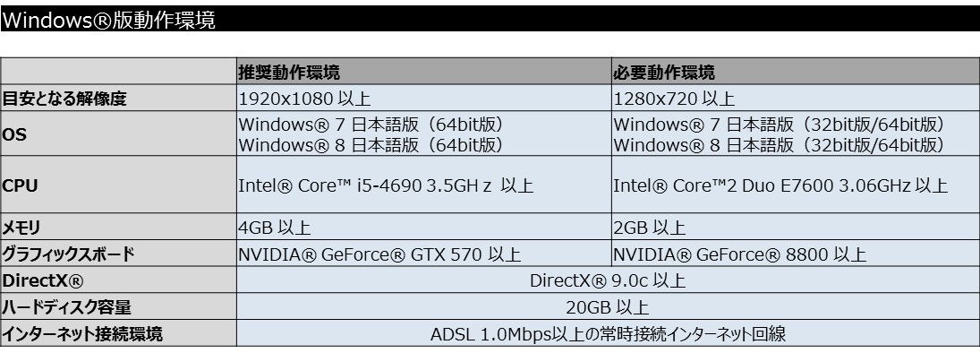Select the DirectX 9.0c 以上 cell

coord(608,280)
